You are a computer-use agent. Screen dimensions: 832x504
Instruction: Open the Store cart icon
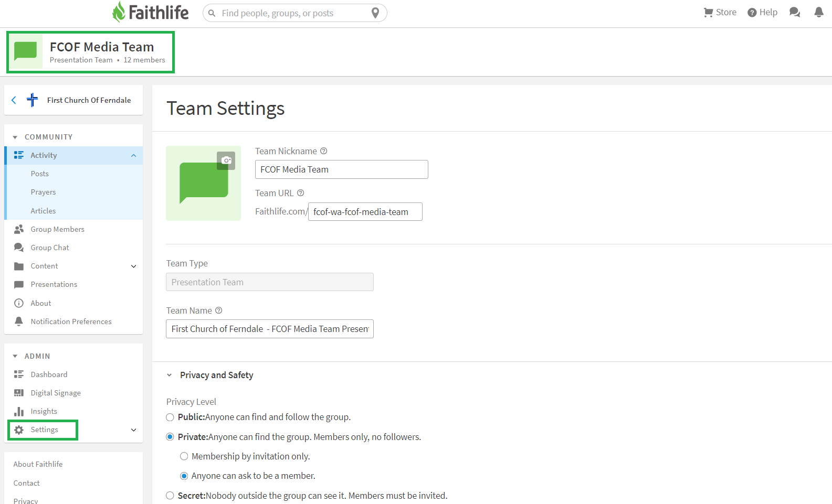pos(708,12)
